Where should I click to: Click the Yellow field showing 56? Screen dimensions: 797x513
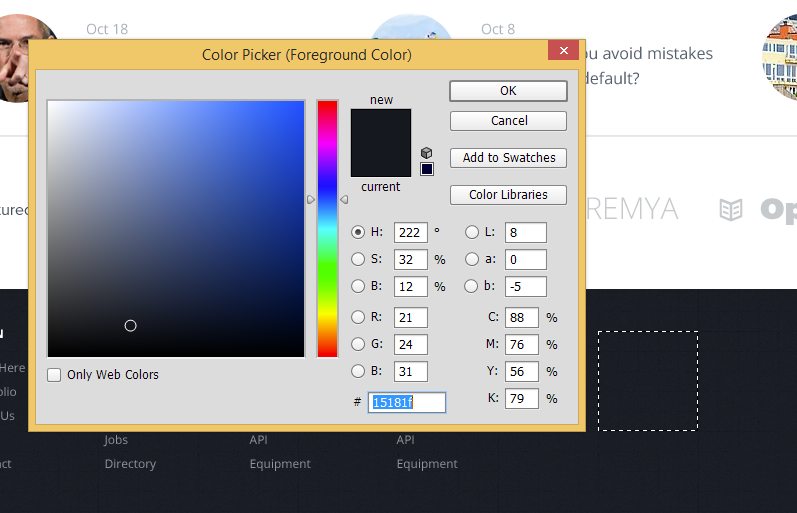pyautogui.click(x=522, y=371)
